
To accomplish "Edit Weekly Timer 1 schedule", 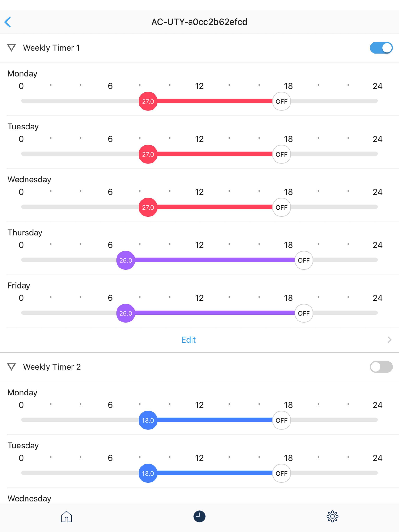I will 188,340.
